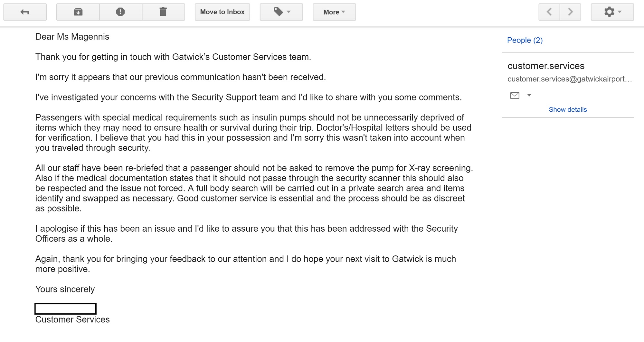Expand the More menu

[x=334, y=12]
